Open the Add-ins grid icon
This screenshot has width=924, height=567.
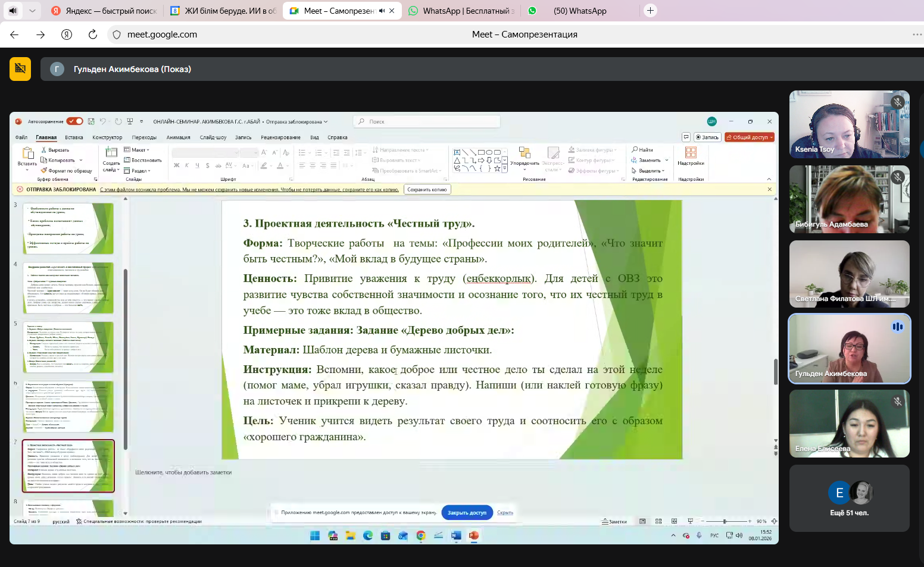691,152
